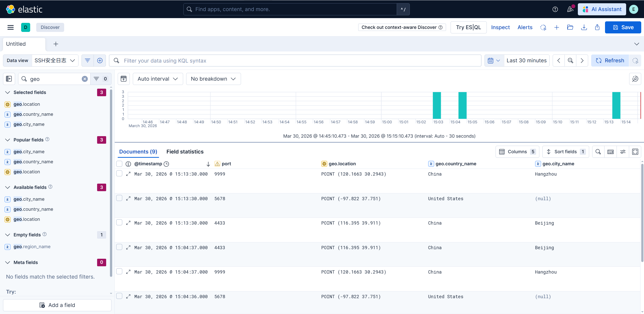Open the No breakdown dropdown
This screenshot has height=314, width=644.
click(x=213, y=79)
